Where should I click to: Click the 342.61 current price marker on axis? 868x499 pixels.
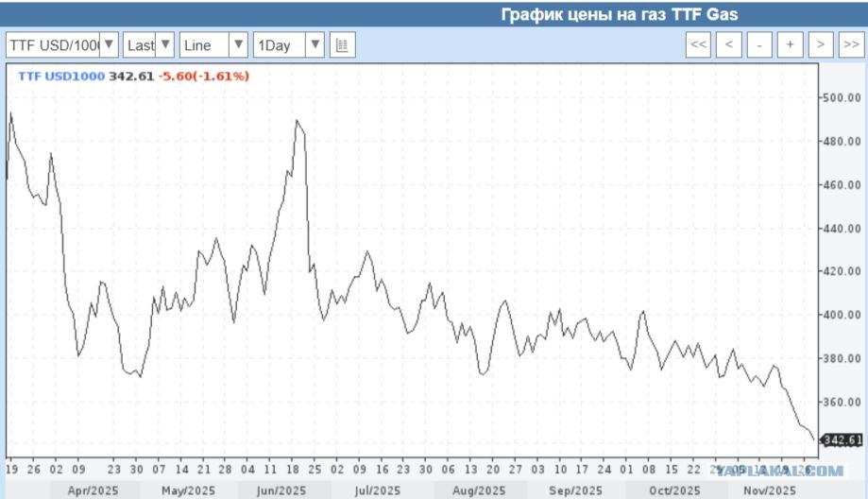coord(842,440)
